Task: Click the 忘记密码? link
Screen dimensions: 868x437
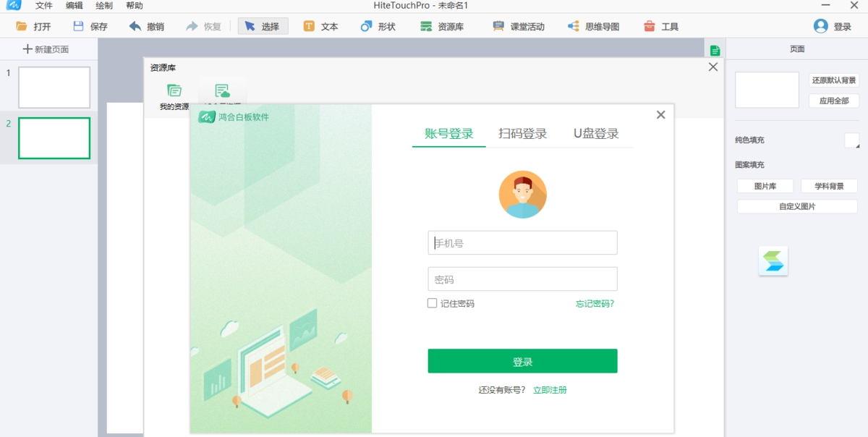Action: point(595,304)
